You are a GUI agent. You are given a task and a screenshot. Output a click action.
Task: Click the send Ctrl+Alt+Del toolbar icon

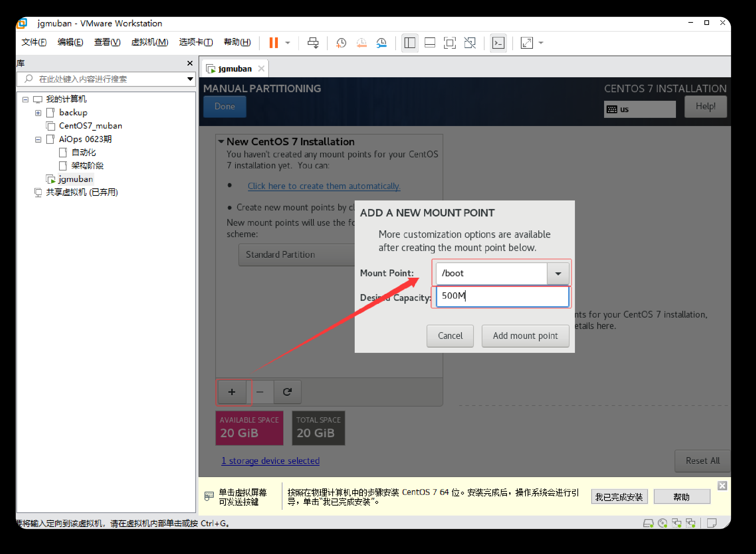pos(313,43)
